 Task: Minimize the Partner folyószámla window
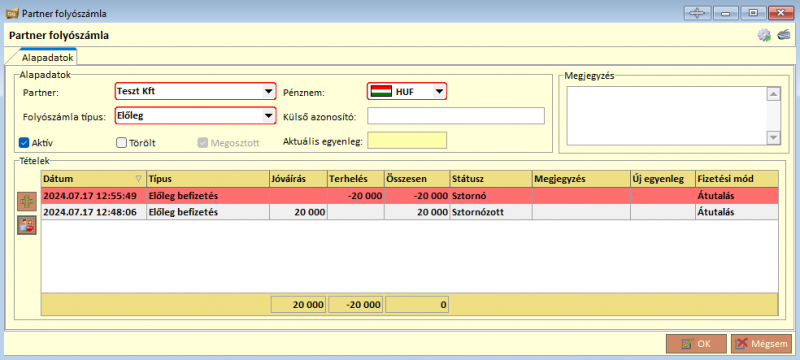coord(725,13)
